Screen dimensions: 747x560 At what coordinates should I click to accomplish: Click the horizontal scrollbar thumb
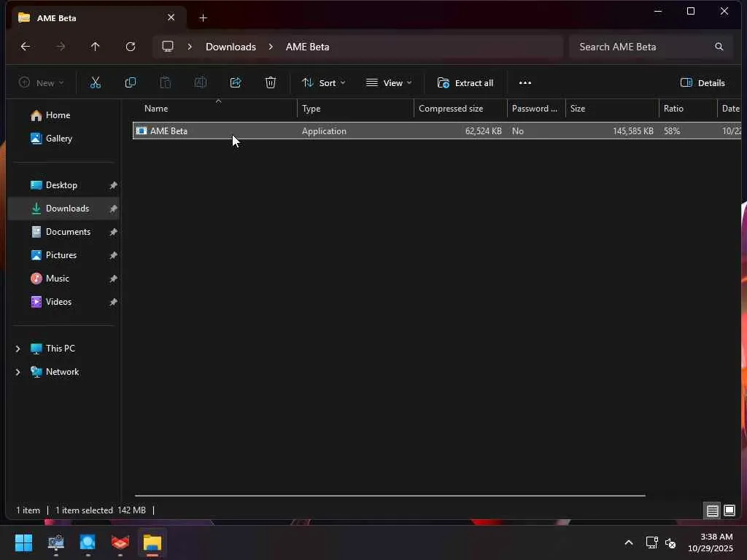[390, 496]
